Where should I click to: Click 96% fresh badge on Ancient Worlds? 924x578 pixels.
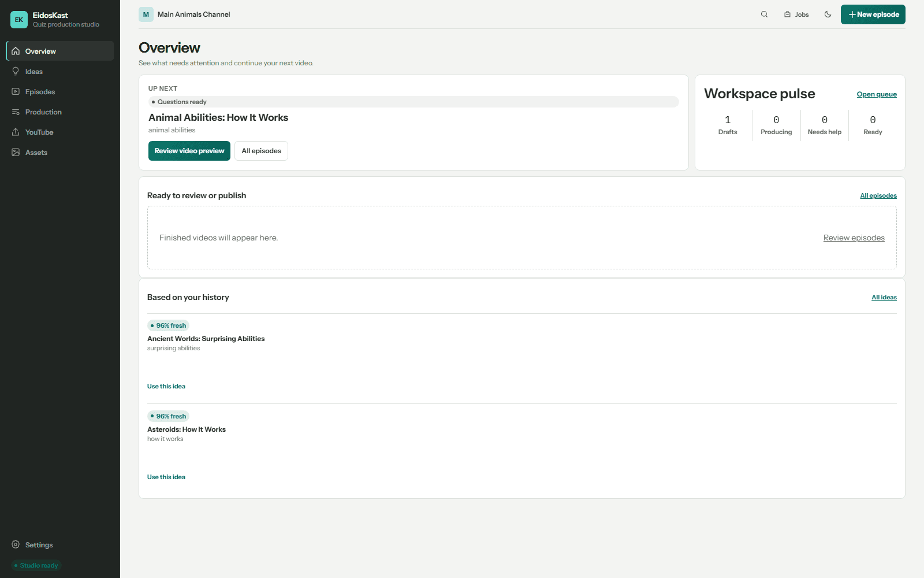[x=168, y=325]
